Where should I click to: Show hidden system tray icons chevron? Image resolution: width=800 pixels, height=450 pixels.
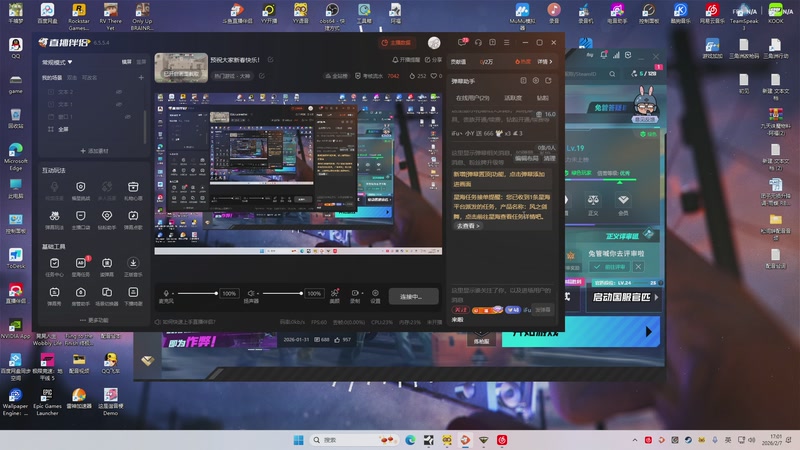coord(634,440)
